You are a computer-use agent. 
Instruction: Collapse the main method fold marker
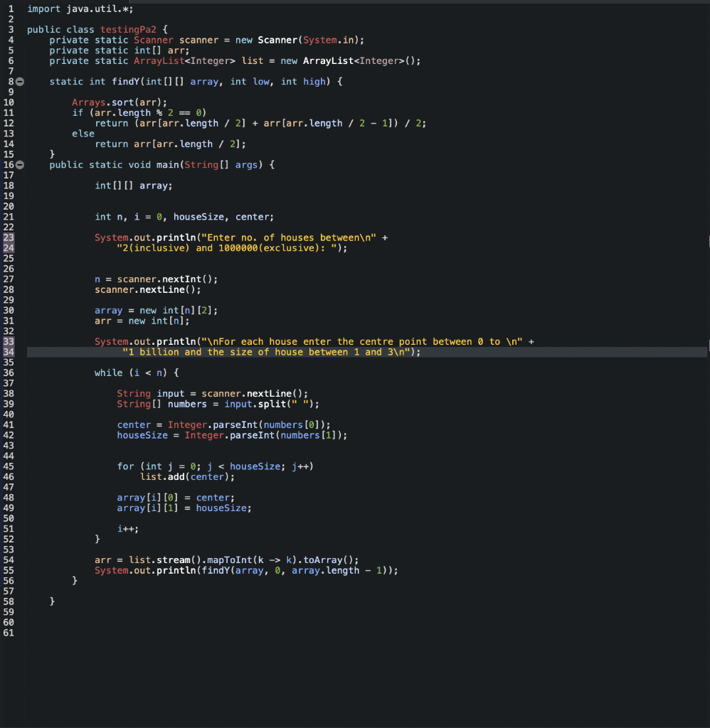19,165
